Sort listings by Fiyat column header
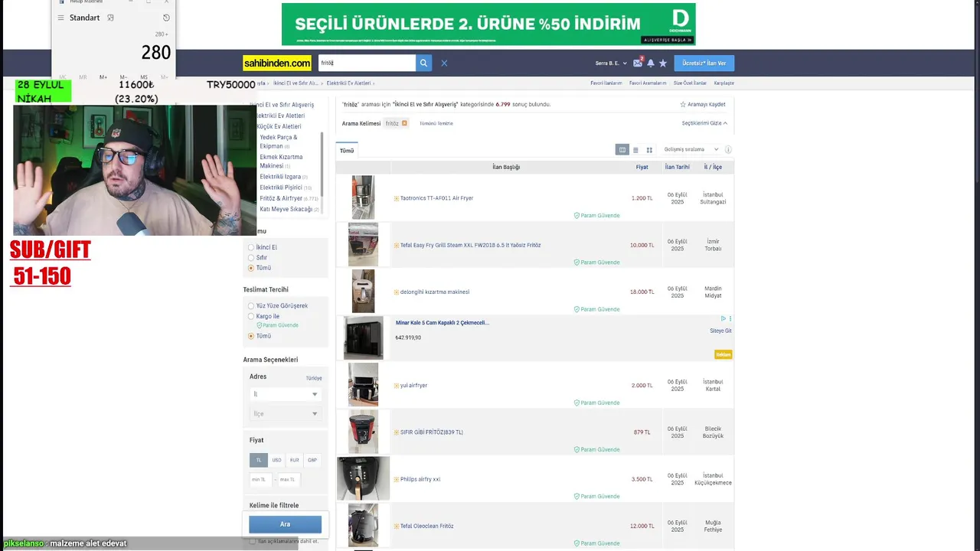 click(642, 167)
